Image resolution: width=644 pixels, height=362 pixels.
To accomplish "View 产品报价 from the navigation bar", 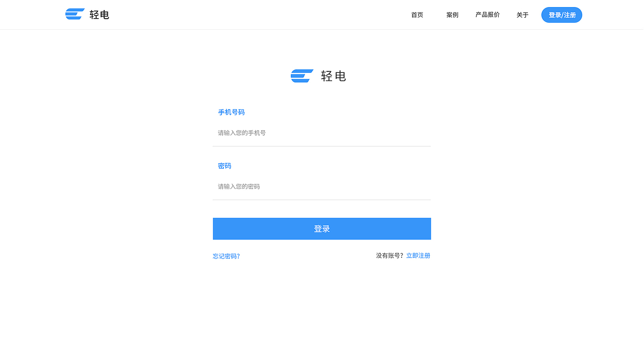I will click(x=487, y=15).
